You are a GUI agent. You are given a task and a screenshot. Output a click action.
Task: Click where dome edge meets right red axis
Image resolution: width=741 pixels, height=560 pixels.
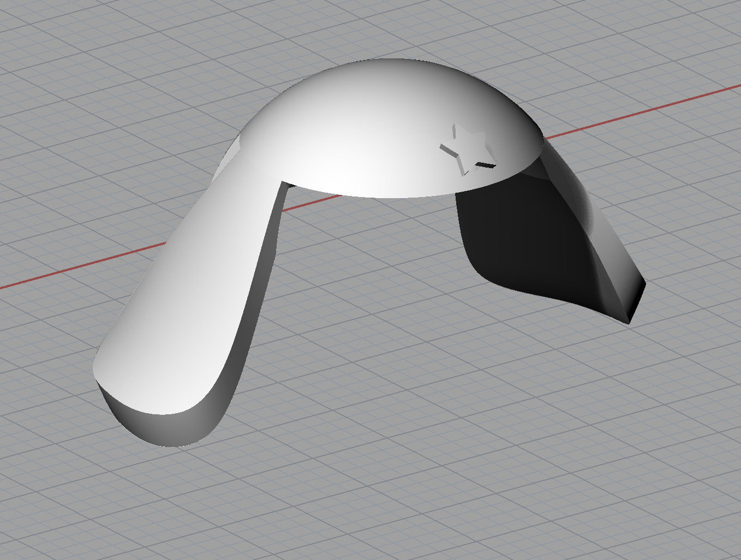point(543,139)
